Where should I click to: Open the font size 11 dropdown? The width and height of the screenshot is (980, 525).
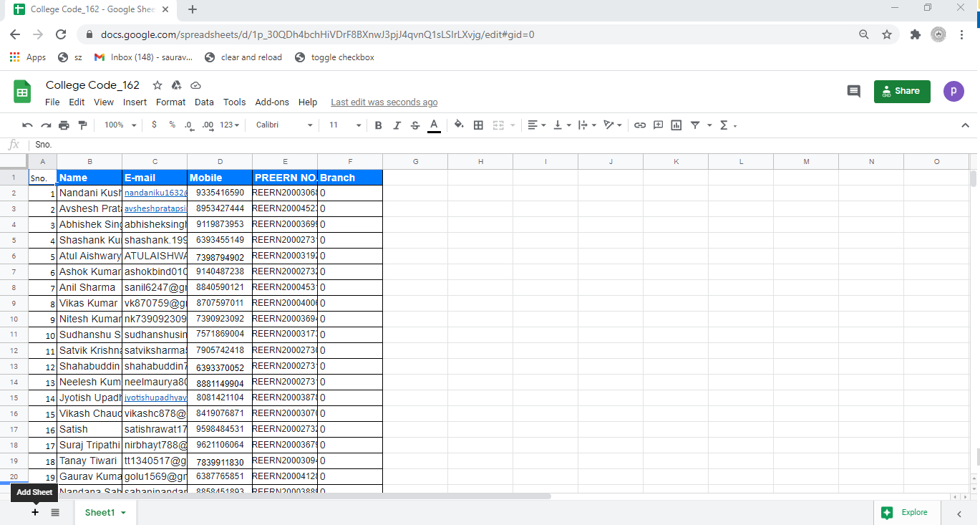coord(345,125)
